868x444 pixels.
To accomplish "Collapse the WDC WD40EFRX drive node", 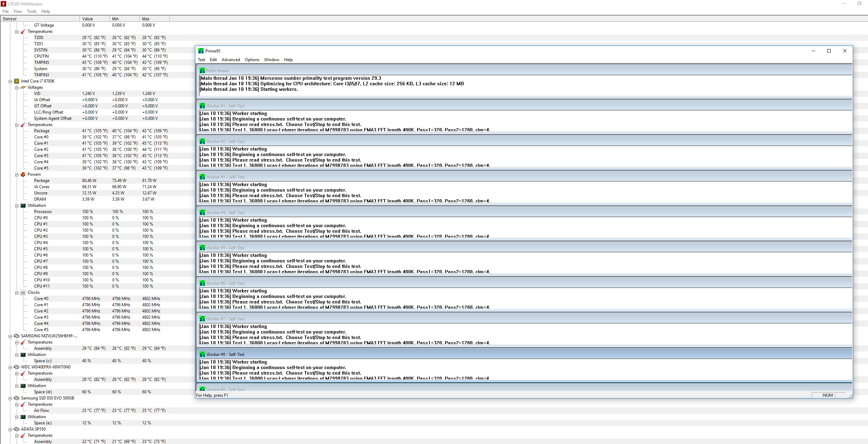I will [10, 367].
